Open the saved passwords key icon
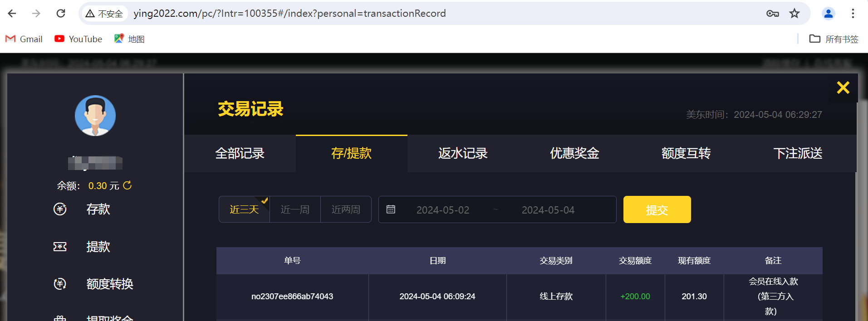Image resolution: width=868 pixels, height=321 pixels. 772,14
